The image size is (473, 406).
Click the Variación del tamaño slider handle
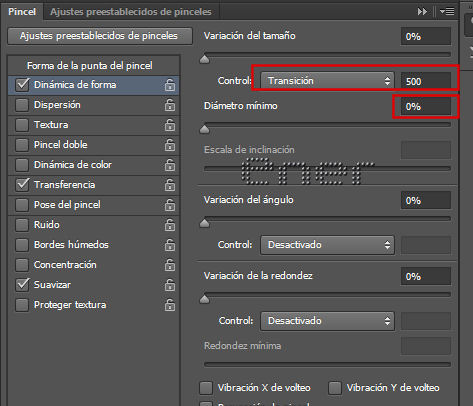204,59
